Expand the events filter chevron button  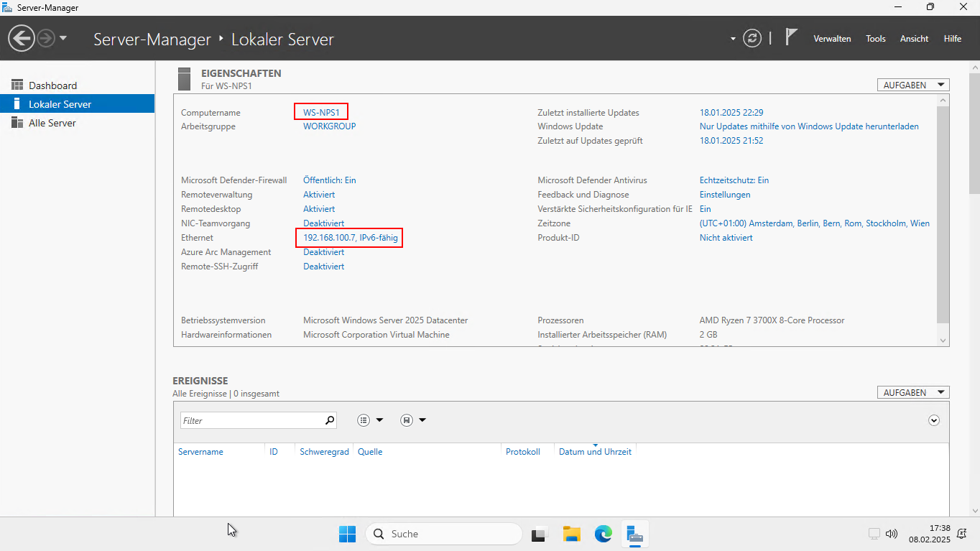[x=934, y=420]
